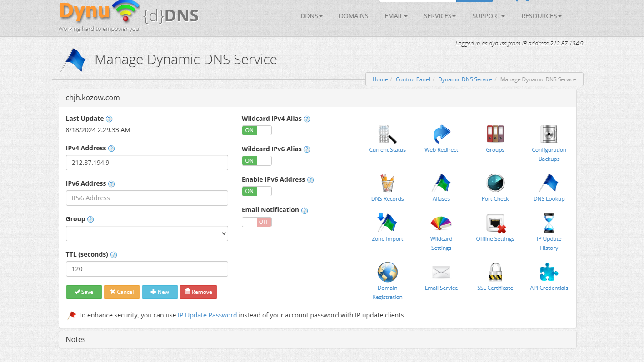
Task: Open API Credentials puzzle piece icon
Action: [x=549, y=272]
